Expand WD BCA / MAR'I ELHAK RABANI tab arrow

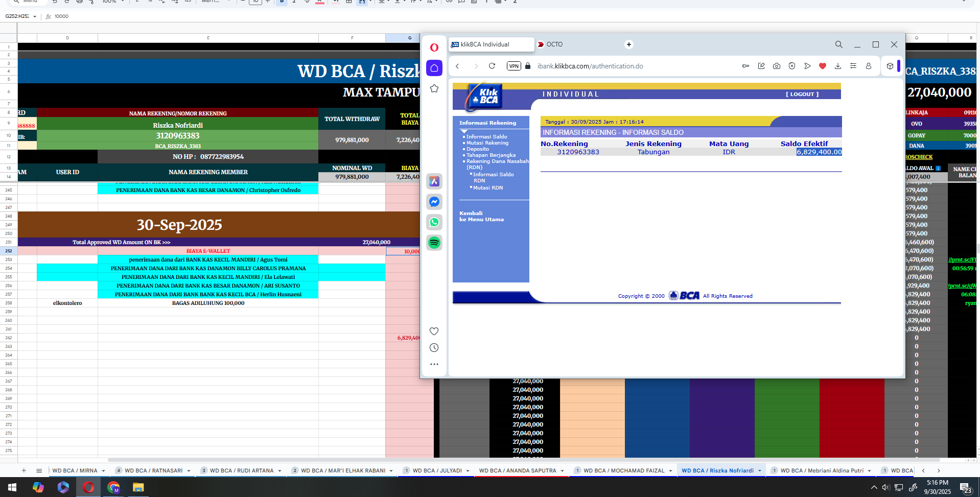391,471
